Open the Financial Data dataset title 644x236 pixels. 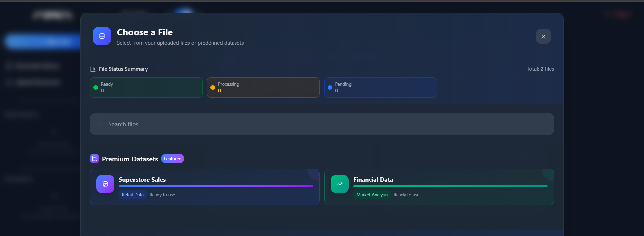(x=373, y=180)
